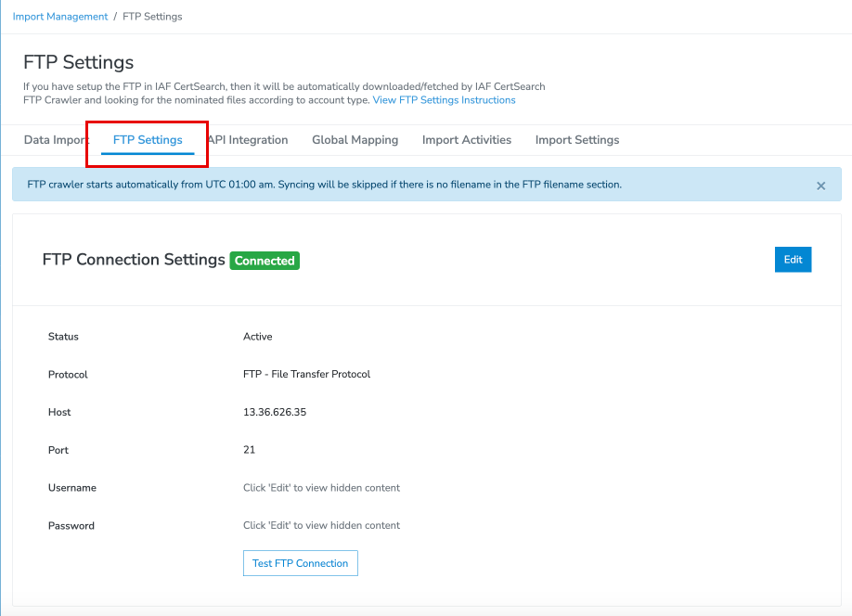Switch to the Global Mapping tab
Viewport: 852px width, 616px height.
coord(355,140)
